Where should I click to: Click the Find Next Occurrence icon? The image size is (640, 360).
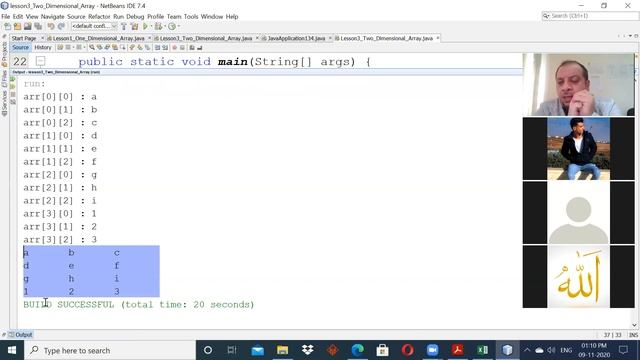[x=107, y=48]
